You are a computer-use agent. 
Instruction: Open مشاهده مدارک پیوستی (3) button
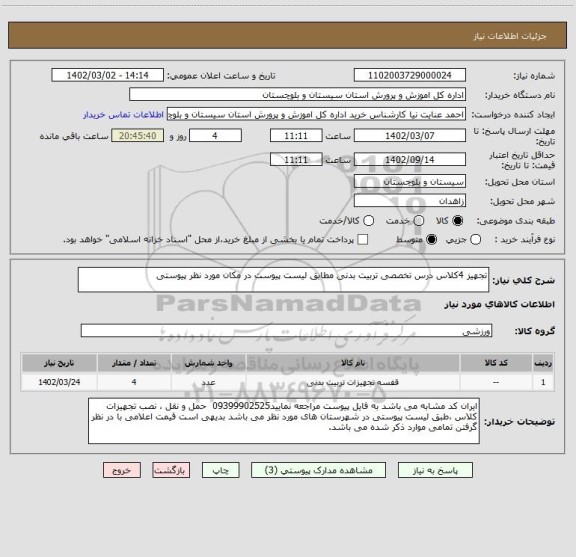(x=318, y=470)
